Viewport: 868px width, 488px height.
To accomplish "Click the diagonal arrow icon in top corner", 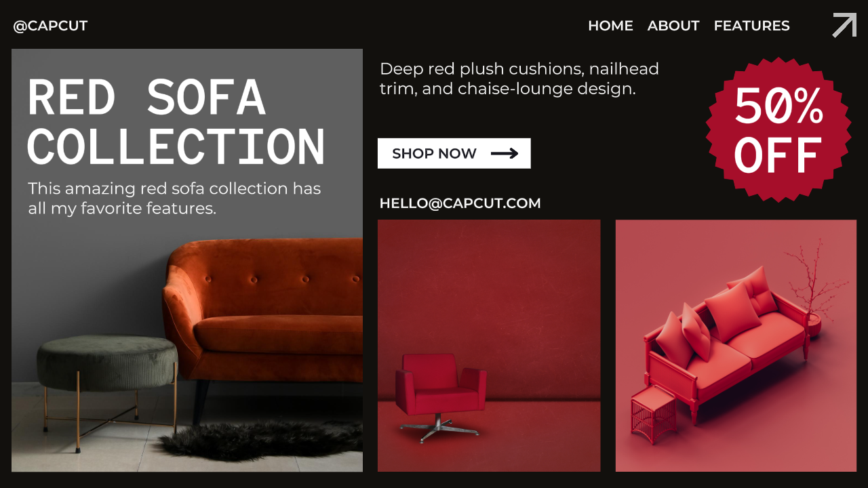I will pyautogui.click(x=845, y=25).
